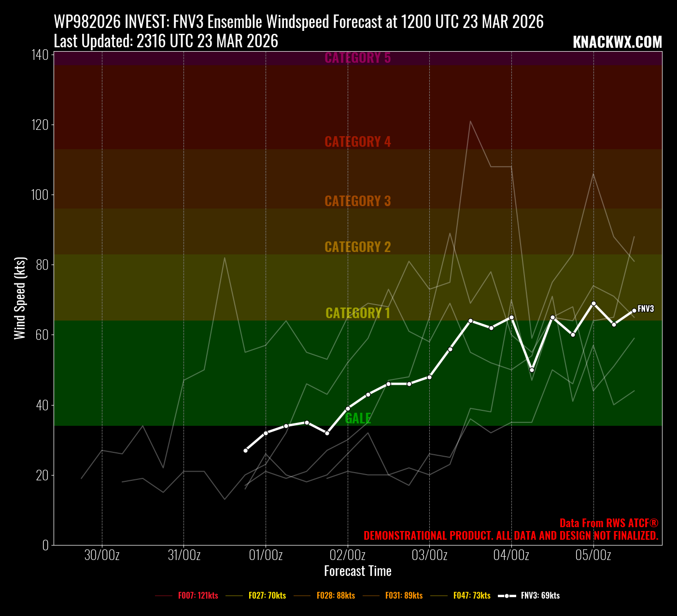
Task: Click the Data From RWS ATCF text
Action: coord(608,523)
